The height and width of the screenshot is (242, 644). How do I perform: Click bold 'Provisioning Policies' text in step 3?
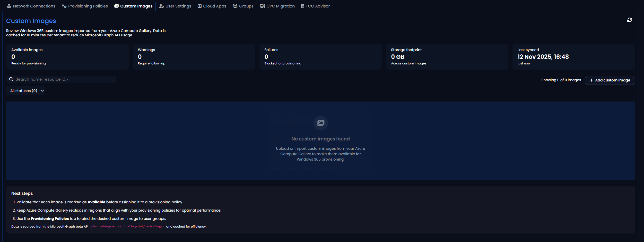pyautogui.click(x=50, y=219)
